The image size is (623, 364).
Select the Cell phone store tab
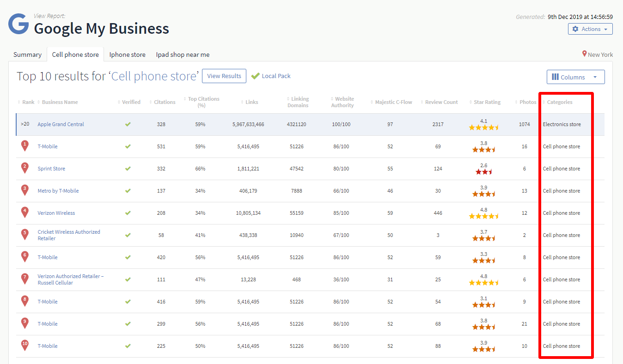pos(75,55)
